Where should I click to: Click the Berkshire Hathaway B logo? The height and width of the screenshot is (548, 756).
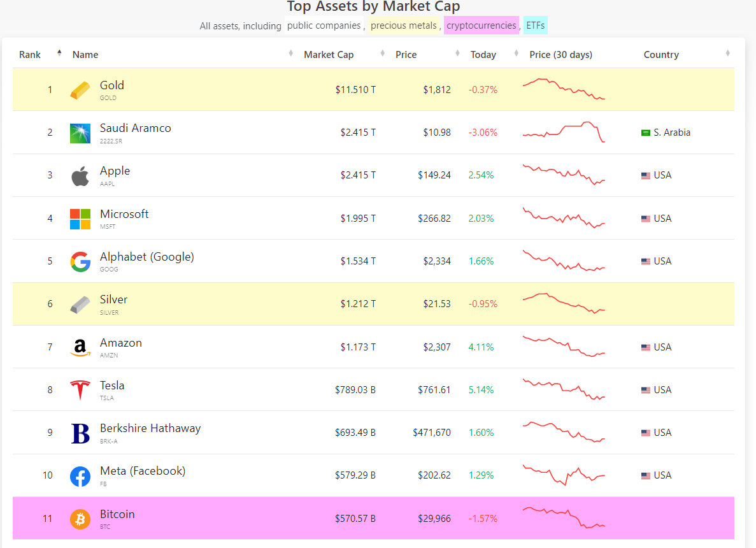pyautogui.click(x=80, y=433)
